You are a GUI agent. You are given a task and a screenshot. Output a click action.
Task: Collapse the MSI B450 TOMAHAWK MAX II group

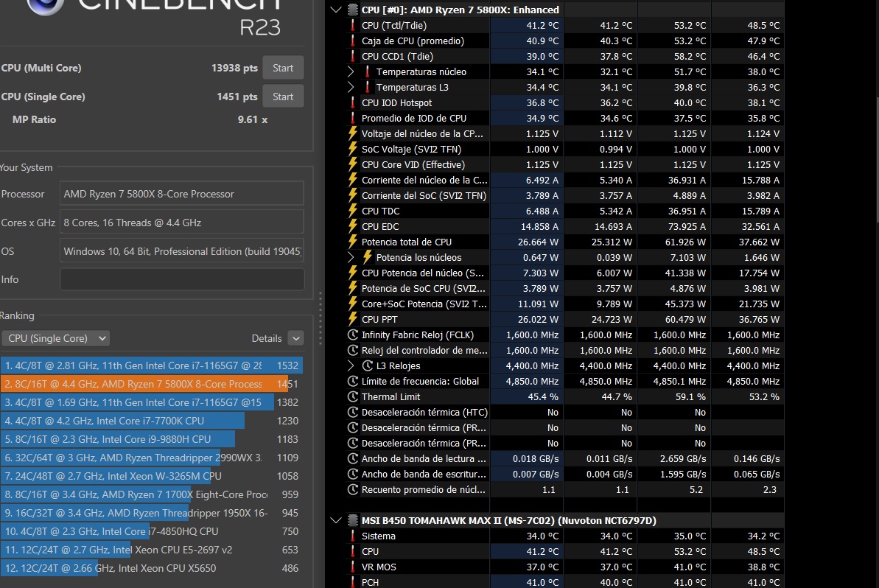tap(335, 520)
